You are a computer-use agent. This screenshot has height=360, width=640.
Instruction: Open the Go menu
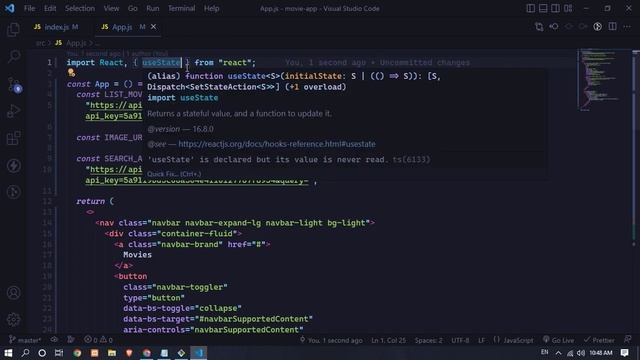[133, 8]
